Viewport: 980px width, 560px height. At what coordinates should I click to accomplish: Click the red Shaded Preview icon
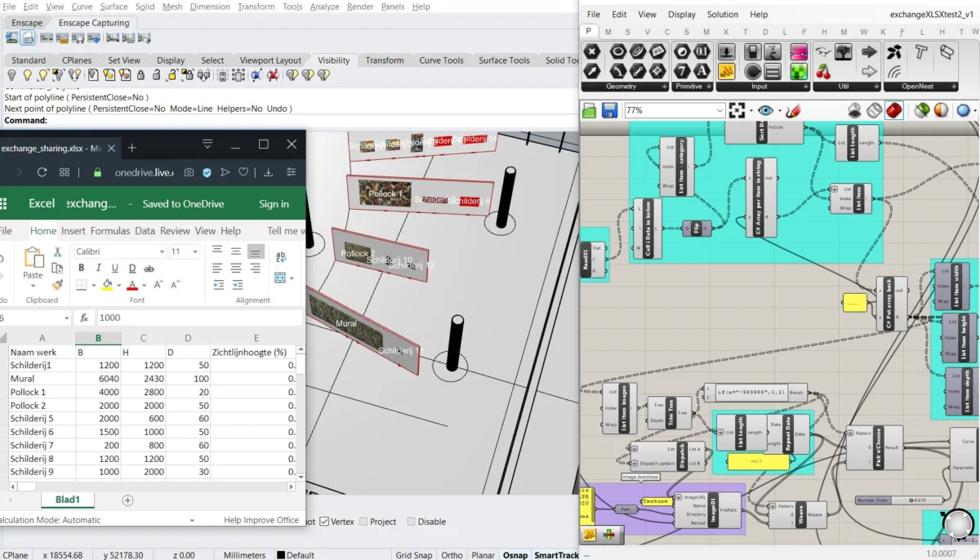894,110
